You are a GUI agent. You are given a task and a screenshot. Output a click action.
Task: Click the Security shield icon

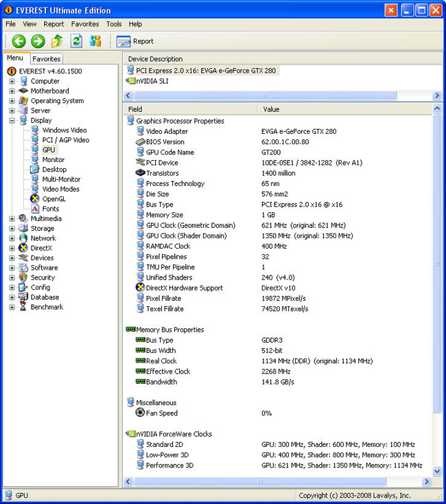[23, 277]
